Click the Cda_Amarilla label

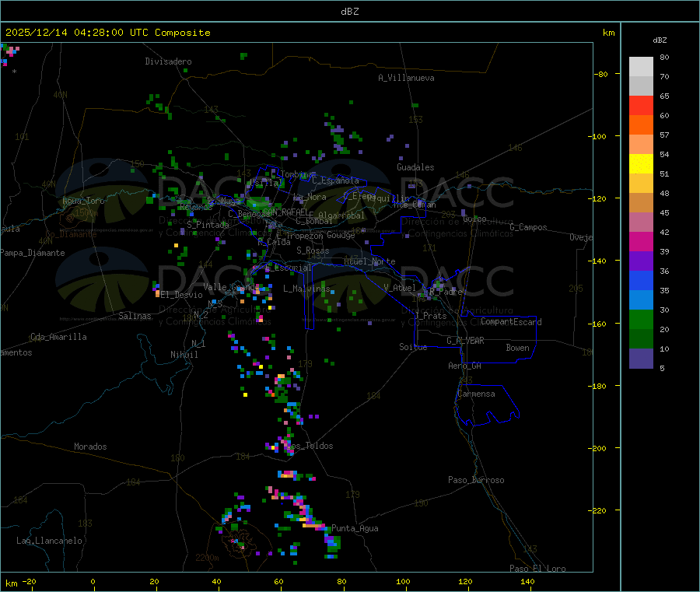(58, 337)
